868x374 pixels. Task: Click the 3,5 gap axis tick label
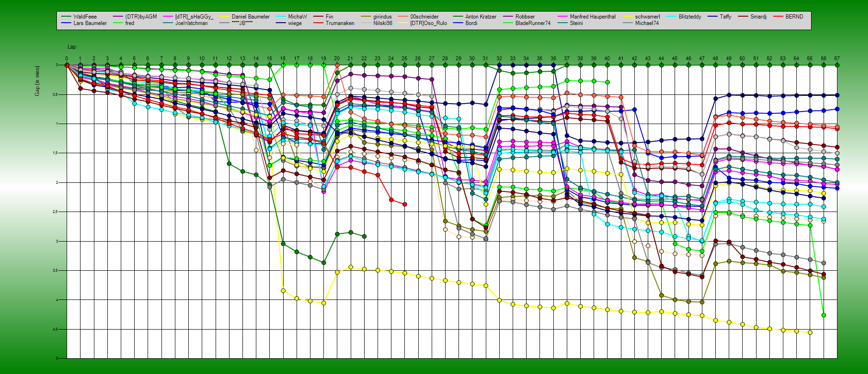55,270
